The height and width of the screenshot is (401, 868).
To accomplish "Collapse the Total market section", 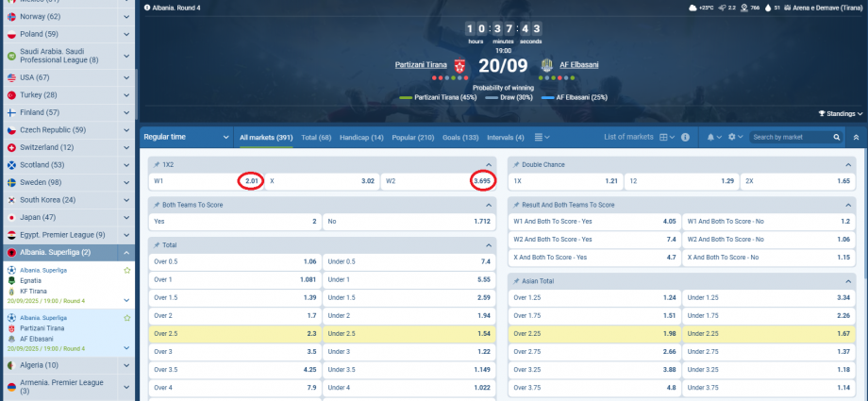I will 489,244.
